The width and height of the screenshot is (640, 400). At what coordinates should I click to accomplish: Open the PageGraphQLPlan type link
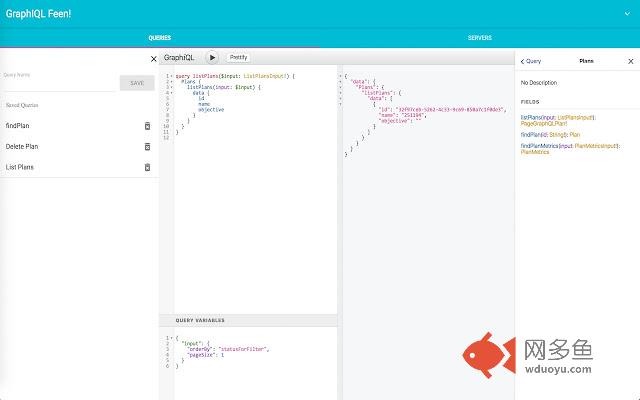click(544, 123)
